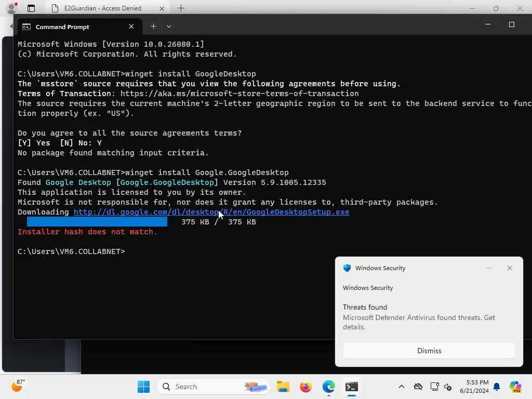Open the browser tab actions icon
This screenshot has width=532, height=399.
(31, 8)
